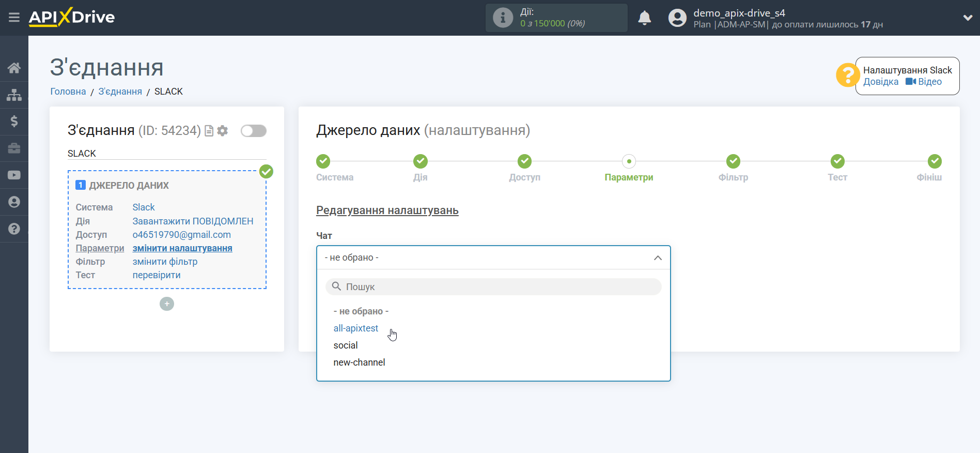Click the Slack system link

144,207
